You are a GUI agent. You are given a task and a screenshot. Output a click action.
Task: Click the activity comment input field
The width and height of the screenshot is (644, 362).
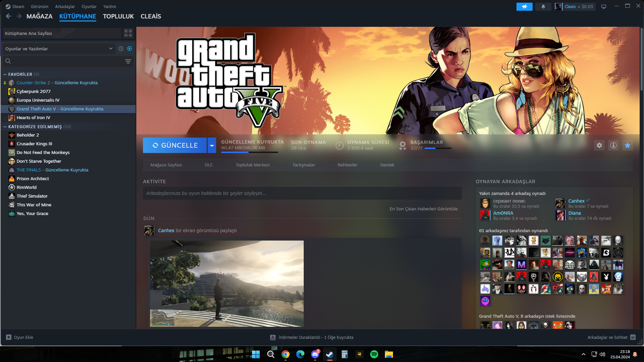(302, 193)
